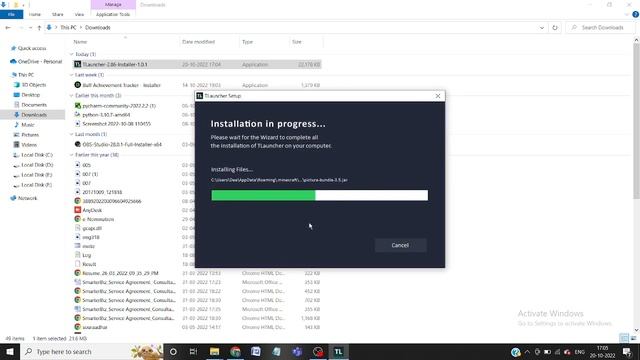The image size is (640, 360).
Task: Open Google Chrome taskbar icon
Action: pos(236,351)
